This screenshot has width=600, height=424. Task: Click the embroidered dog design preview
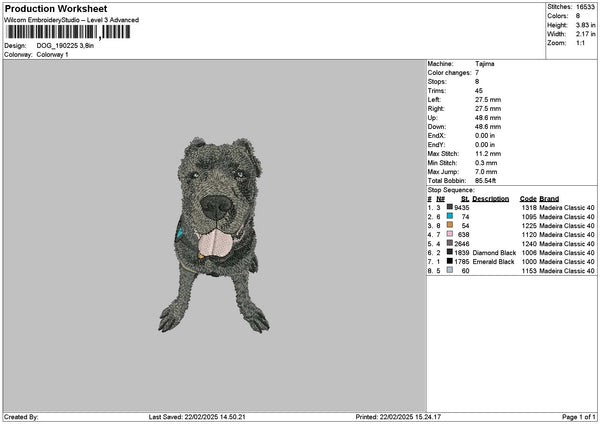click(x=214, y=235)
